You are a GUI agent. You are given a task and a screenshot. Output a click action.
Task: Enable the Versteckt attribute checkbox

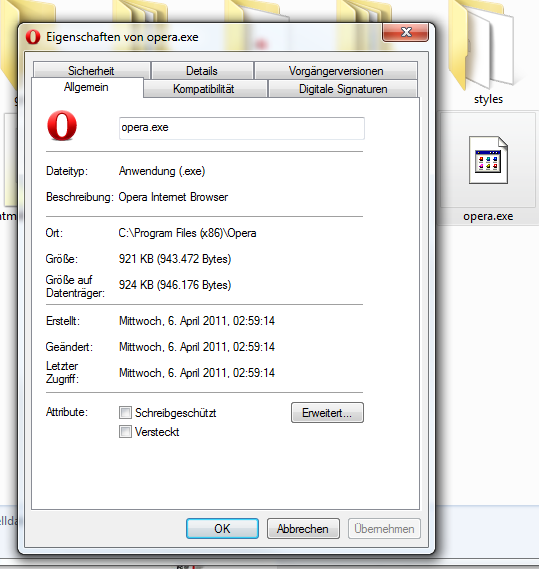pos(125,431)
